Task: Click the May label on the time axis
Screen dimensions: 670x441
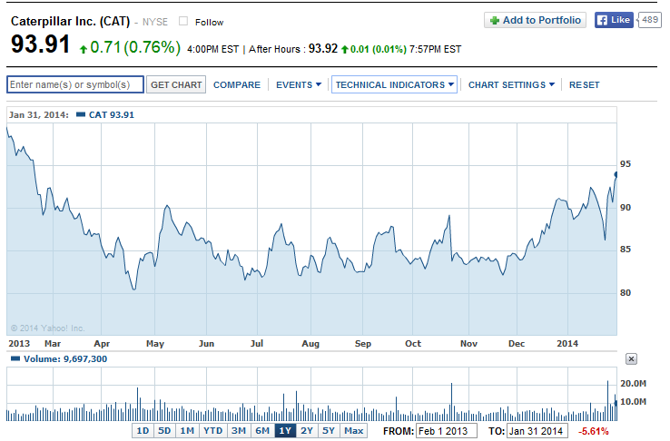Action: 155,344
